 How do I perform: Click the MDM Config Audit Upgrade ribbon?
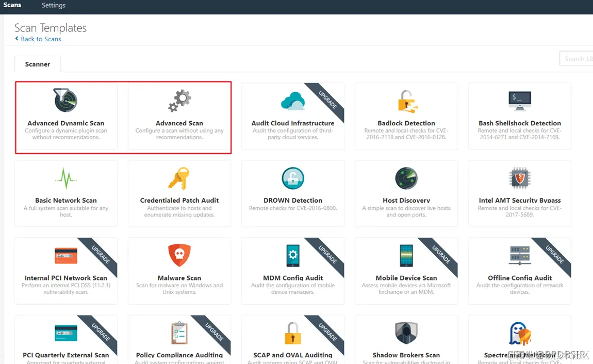pos(327,254)
